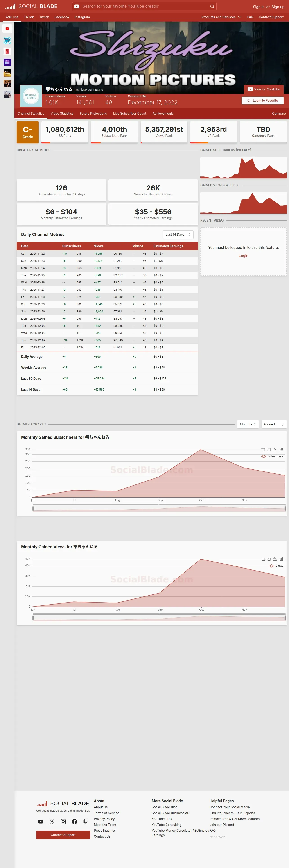Open the Channel Statistics tab

(31, 114)
